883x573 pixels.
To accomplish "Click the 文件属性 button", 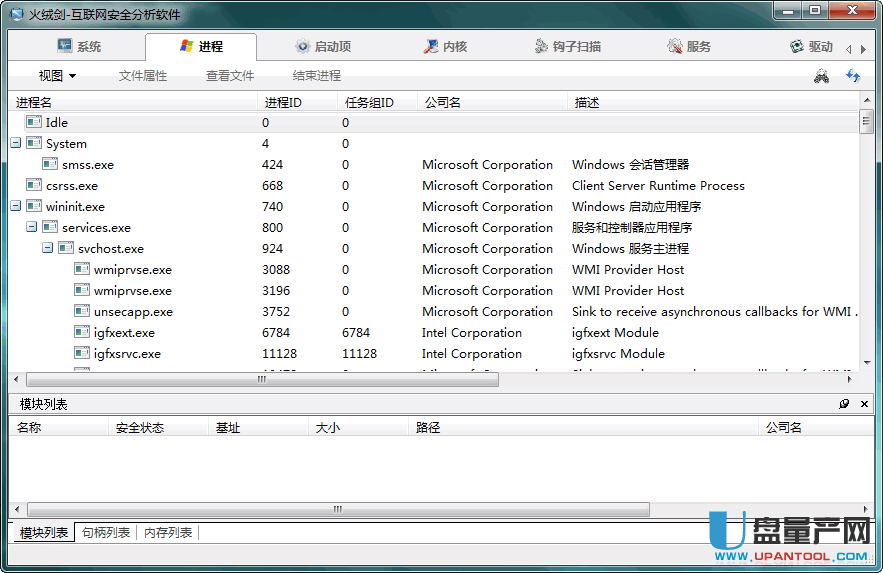I will (x=143, y=76).
